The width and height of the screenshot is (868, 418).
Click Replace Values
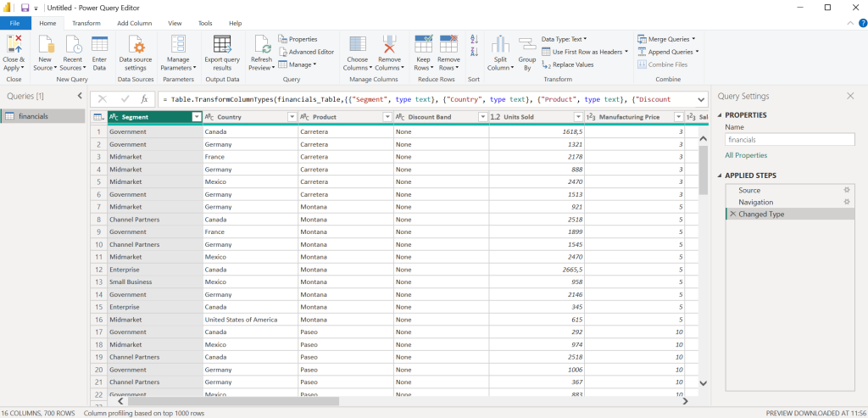[567, 64]
